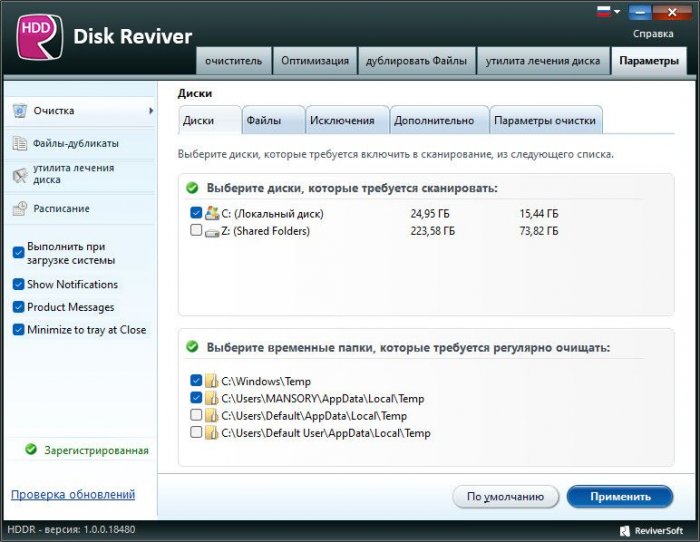700x542 pixels.
Task: Select Расписание in the sidebar
Action: tap(79, 208)
